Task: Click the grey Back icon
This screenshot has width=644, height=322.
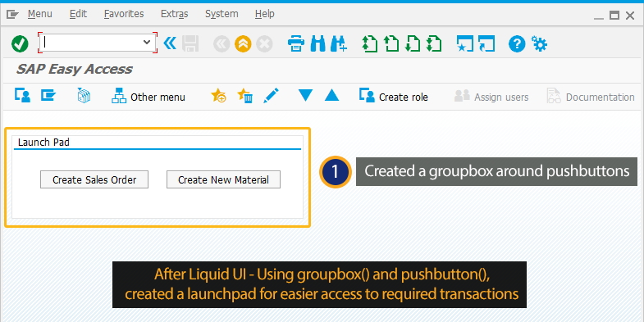Action: pos(222,43)
